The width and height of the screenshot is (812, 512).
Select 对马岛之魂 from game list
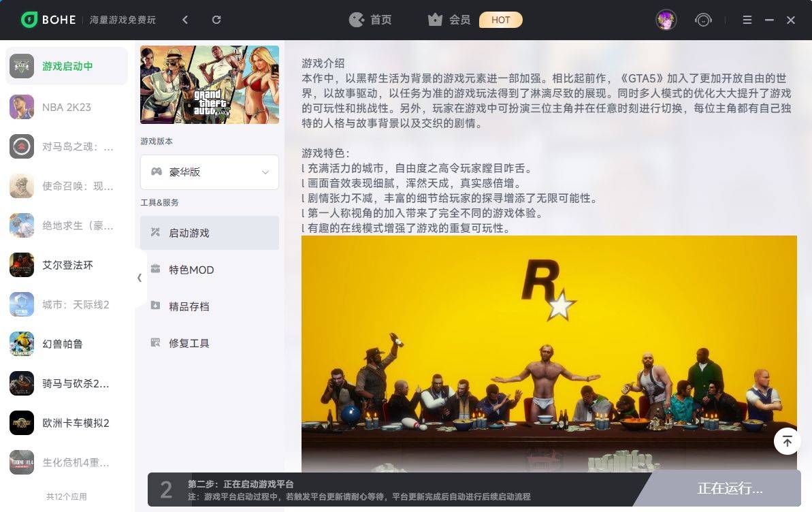pos(67,146)
